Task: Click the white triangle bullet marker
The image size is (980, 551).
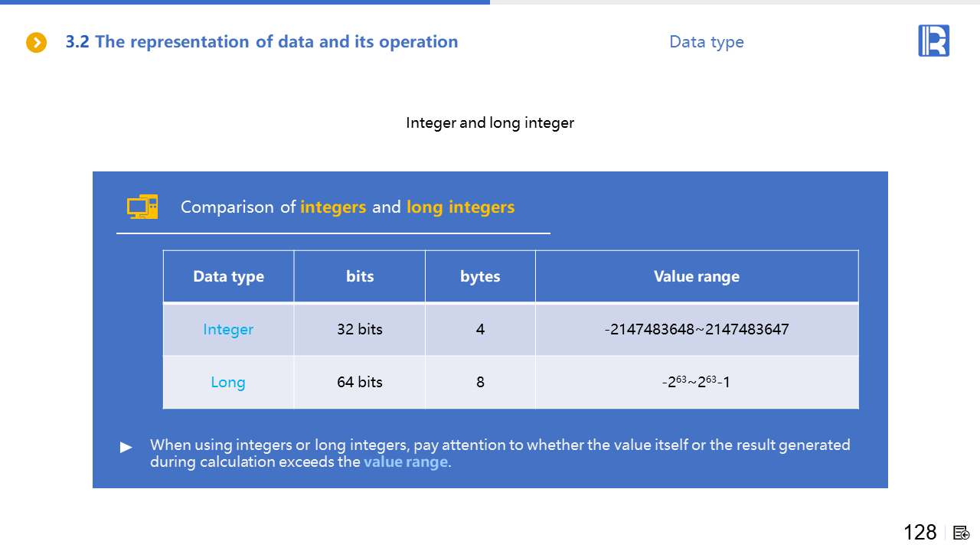Action: (x=126, y=448)
